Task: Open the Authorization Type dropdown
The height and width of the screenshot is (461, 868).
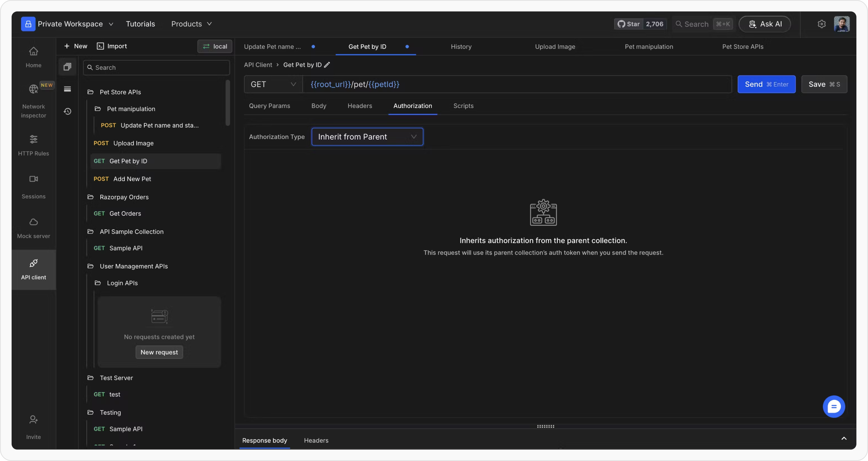Action: pos(367,137)
